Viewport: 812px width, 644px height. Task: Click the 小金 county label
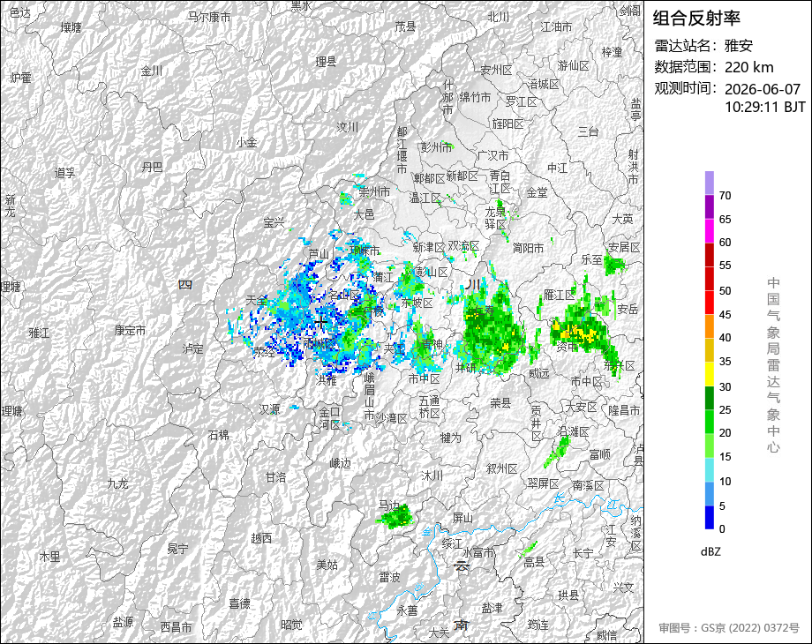246,142
